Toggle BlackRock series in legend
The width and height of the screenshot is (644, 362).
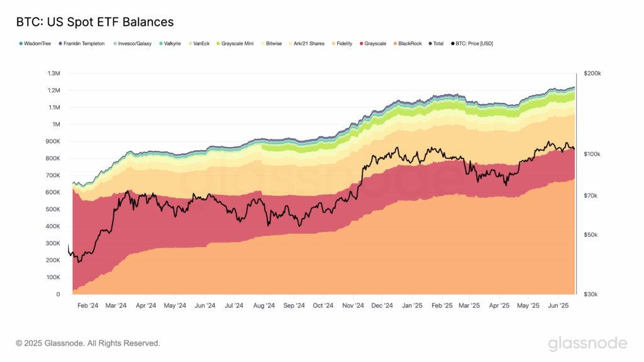408,43
